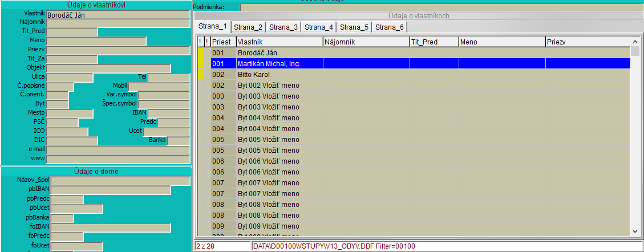Viewport: 644px width, 252px height.
Task: Focus the Špec.symbol input field
Action: click(x=164, y=104)
